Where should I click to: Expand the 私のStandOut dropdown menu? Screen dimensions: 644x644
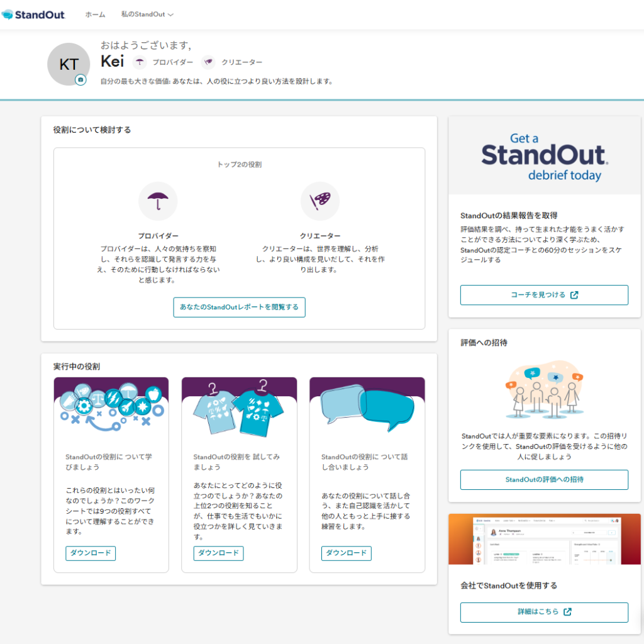pyautogui.click(x=147, y=14)
